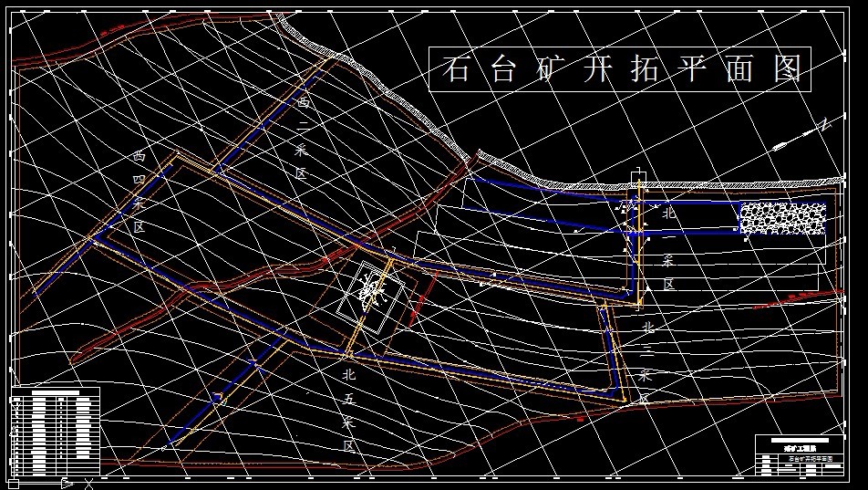Viewport: 868px width, 490px height.
Task: Click the north arrow N symbol
Action: [803, 135]
